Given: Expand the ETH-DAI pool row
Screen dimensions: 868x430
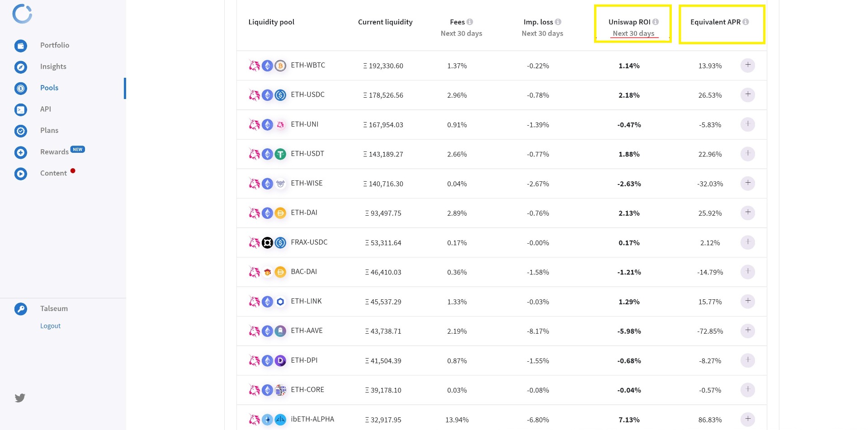Looking at the screenshot, I should click(x=748, y=213).
